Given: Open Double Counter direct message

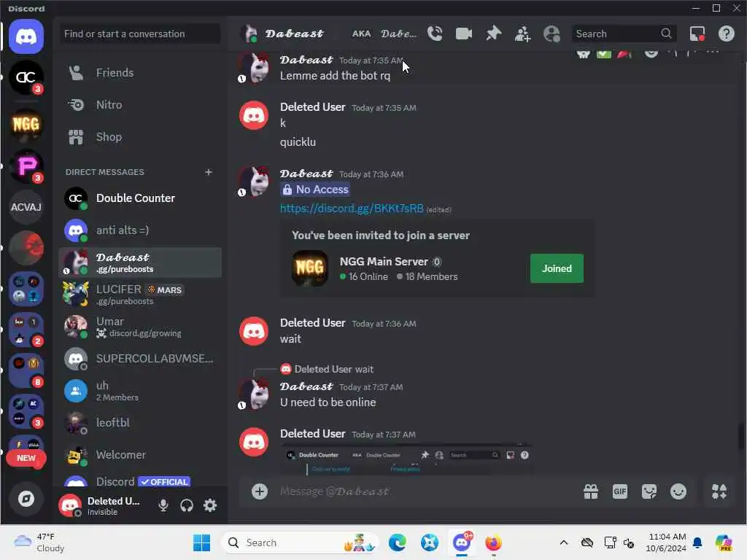Looking at the screenshot, I should (x=140, y=198).
